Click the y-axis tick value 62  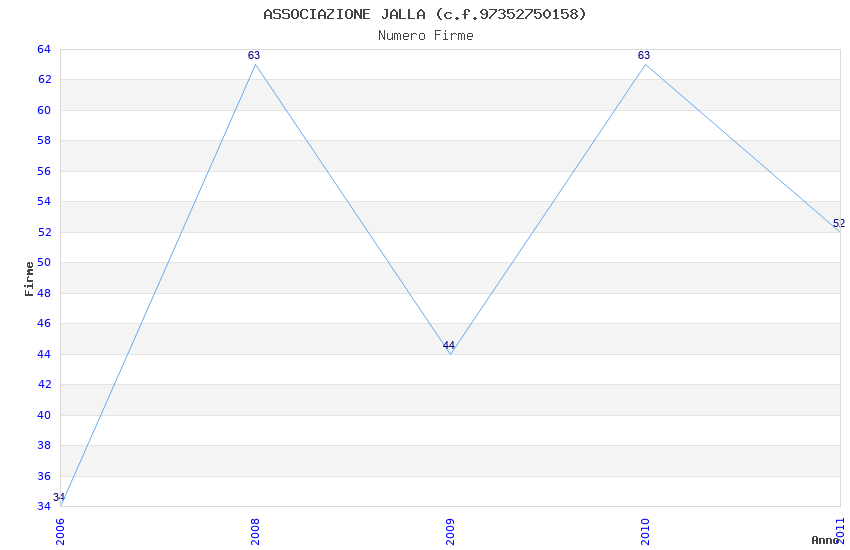[x=44, y=80]
